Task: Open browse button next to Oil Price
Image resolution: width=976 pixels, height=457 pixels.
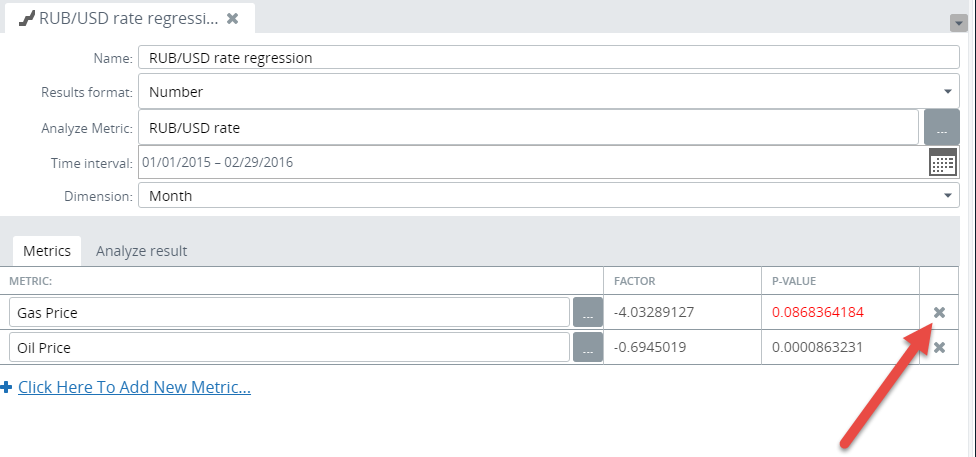Action: pyautogui.click(x=588, y=348)
